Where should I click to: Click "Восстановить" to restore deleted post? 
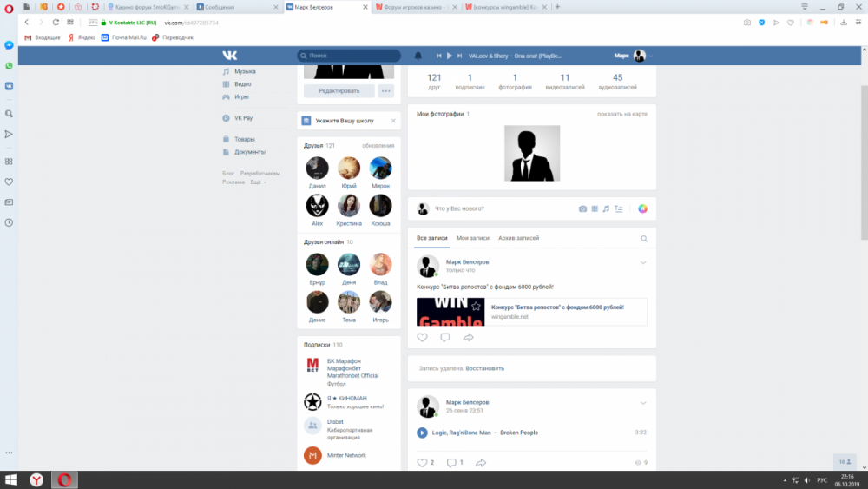point(484,368)
